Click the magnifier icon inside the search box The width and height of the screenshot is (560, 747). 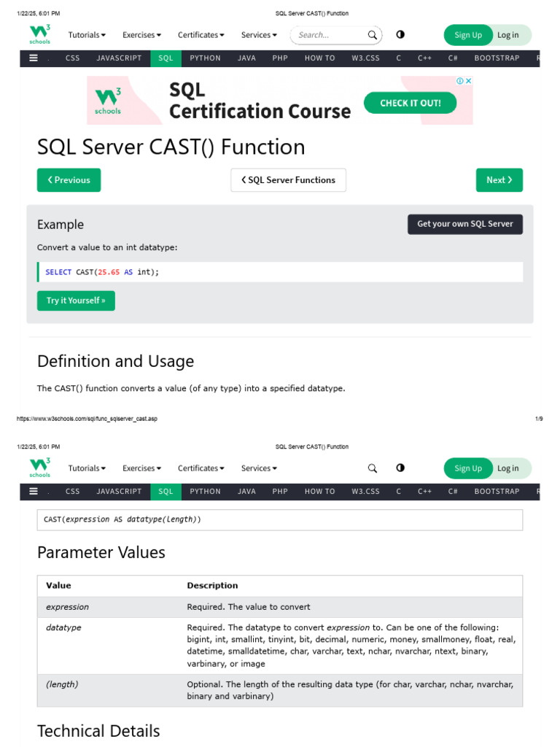pyautogui.click(x=372, y=35)
